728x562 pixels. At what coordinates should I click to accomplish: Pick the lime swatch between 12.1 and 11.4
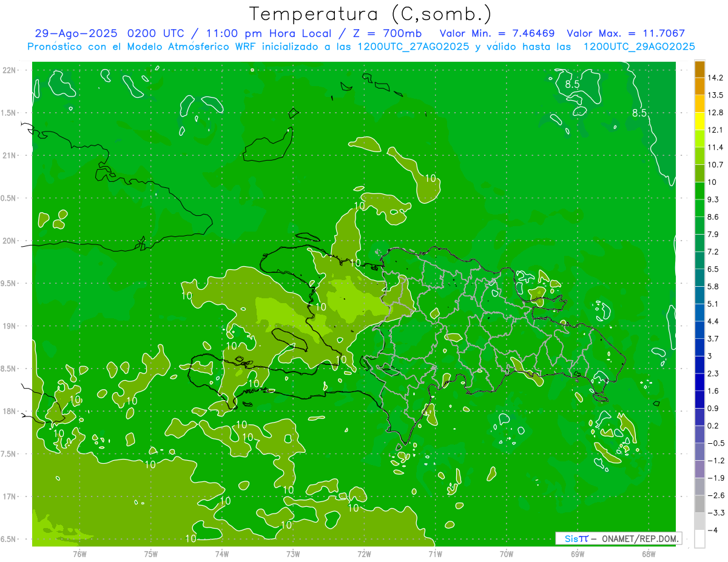(x=699, y=139)
